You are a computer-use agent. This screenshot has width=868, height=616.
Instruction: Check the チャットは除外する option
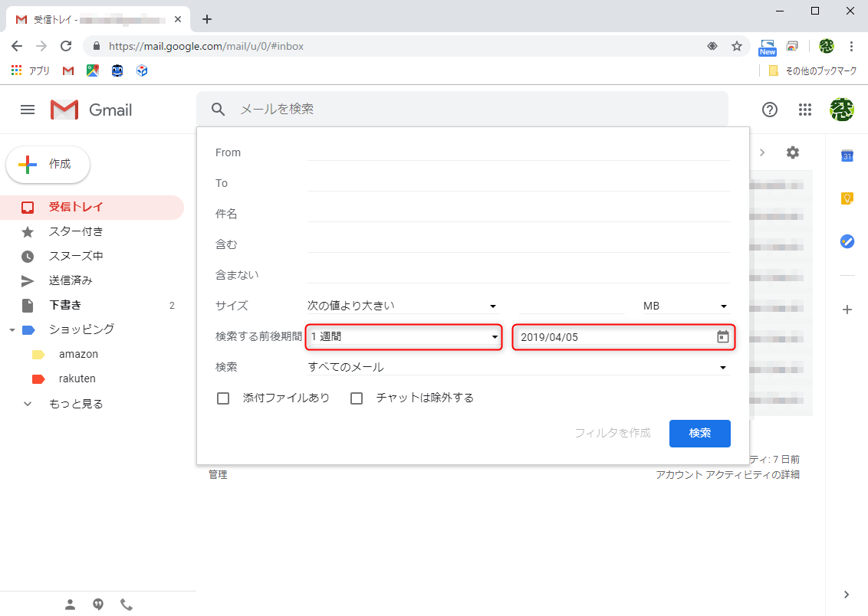click(x=357, y=398)
